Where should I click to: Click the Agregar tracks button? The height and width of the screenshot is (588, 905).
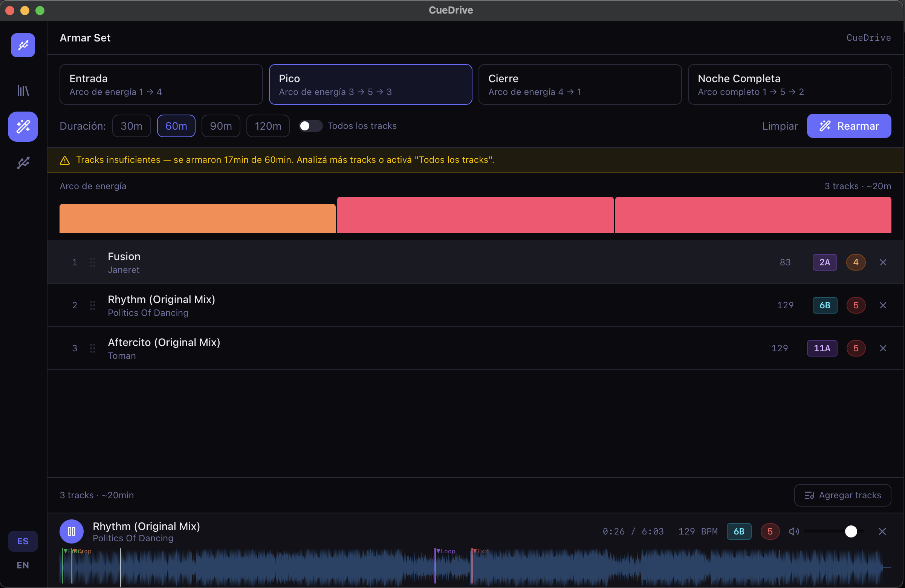(x=842, y=495)
